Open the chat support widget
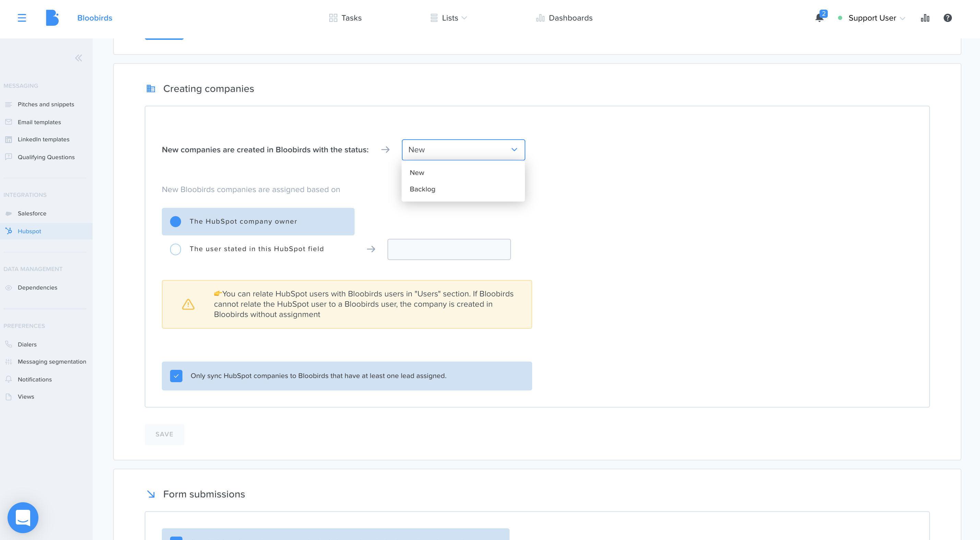The height and width of the screenshot is (540, 980). tap(23, 518)
